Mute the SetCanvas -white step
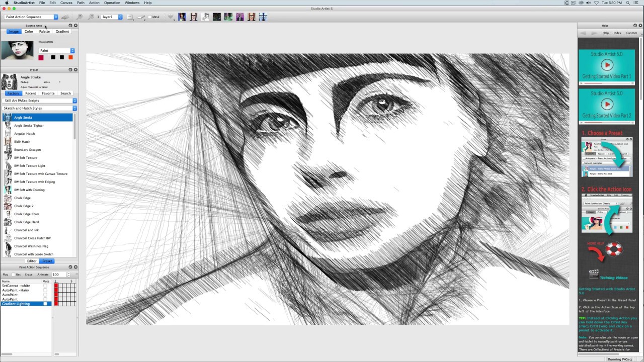644x362 pixels. (x=45, y=286)
